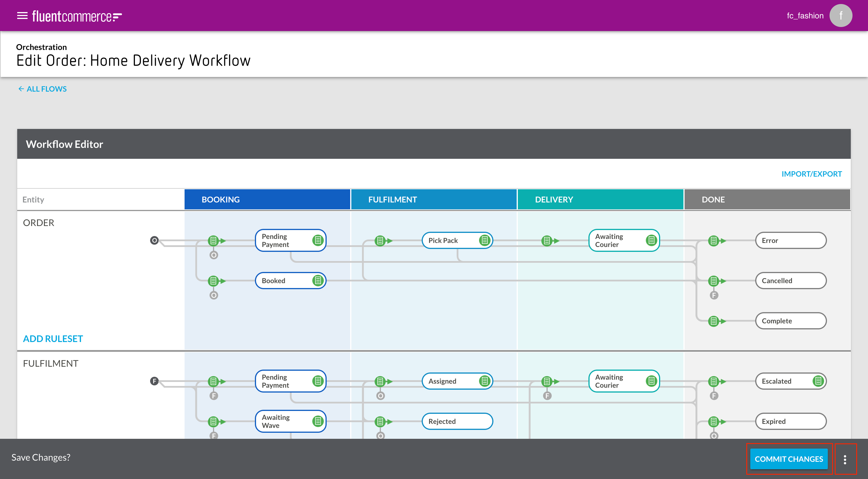
Task: Click ADD RULESET under Order entity
Action: (x=53, y=339)
